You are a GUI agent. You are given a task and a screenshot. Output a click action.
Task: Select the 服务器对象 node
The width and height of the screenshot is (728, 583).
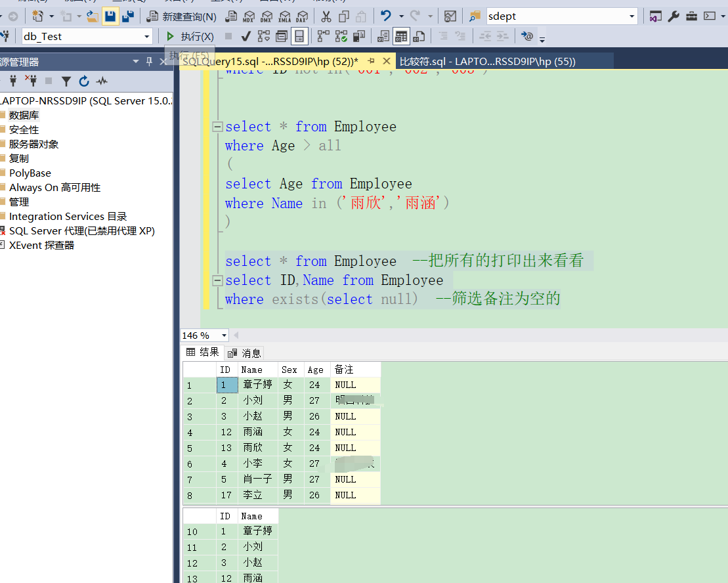click(33, 144)
